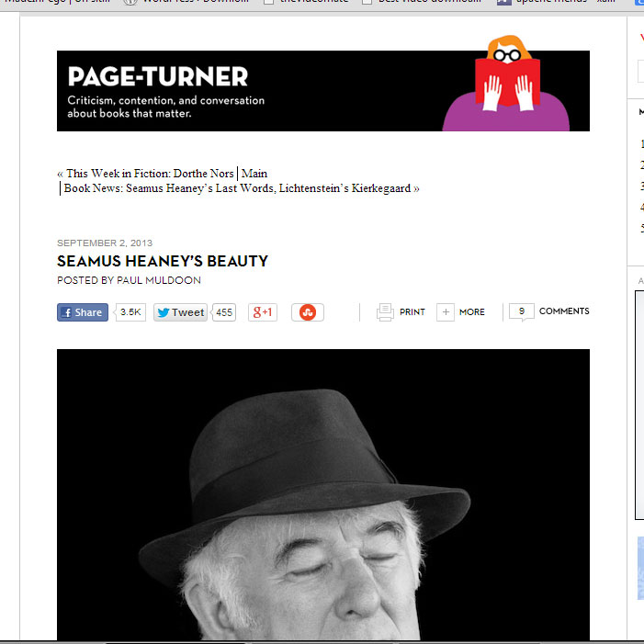Click the StumbleUpon share icon
The height and width of the screenshot is (644, 644).
point(308,312)
